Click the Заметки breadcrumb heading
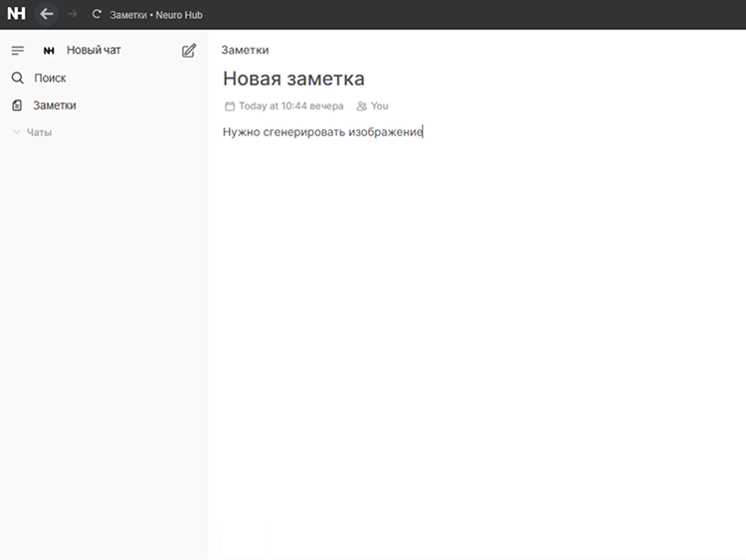Image resolution: width=746 pixels, height=560 pixels. pos(245,50)
